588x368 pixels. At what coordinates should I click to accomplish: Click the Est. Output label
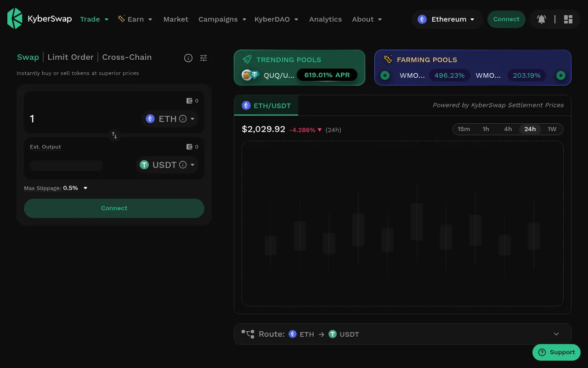[45, 147]
